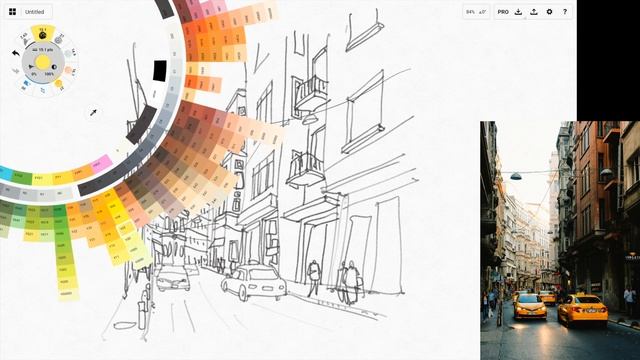Click the import download icon
The height and width of the screenshot is (360, 640).
click(x=518, y=12)
